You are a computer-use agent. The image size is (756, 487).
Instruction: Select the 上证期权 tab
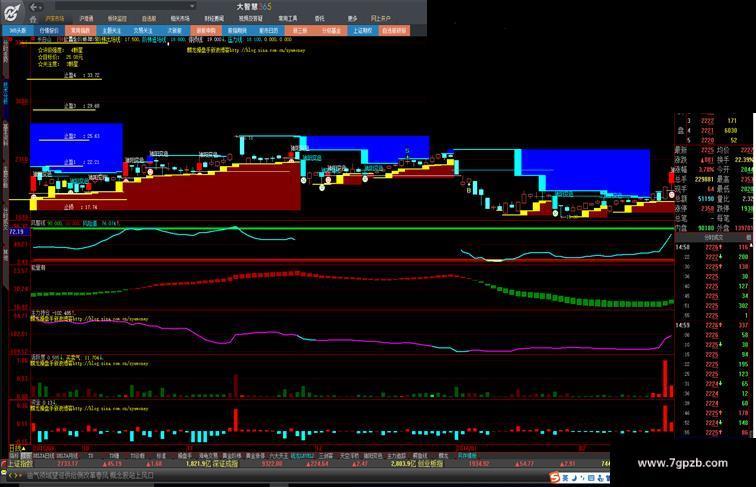click(x=363, y=30)
